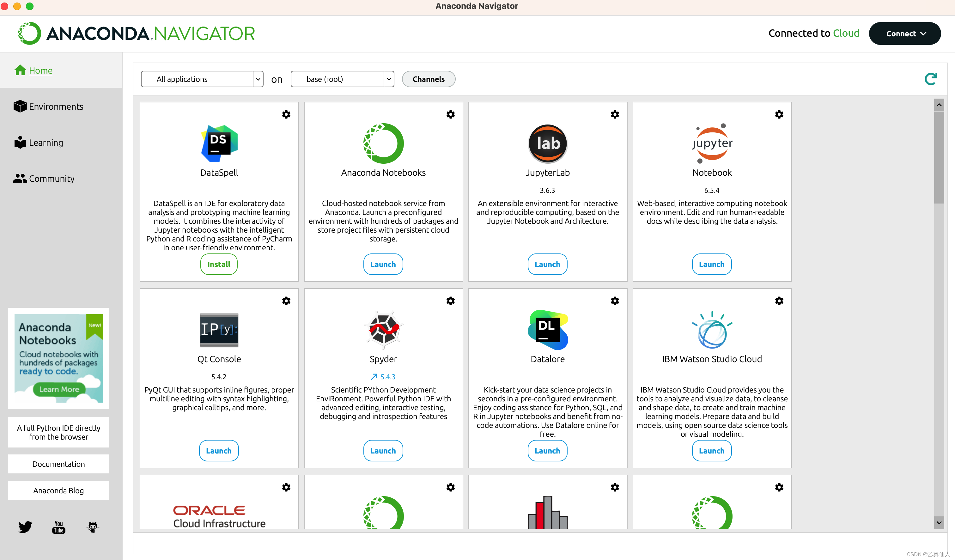Toggle settings gear for Jupyter Notebook
955x560 pixels.
tap(779, 114)
